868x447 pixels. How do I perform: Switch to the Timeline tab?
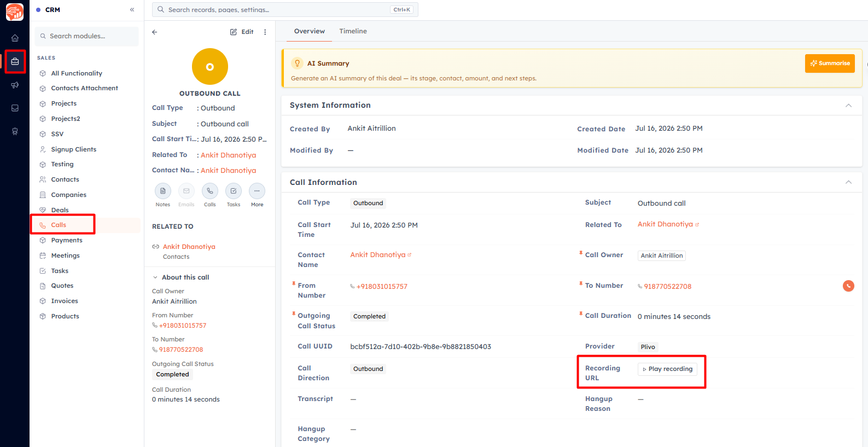[353, 31]
